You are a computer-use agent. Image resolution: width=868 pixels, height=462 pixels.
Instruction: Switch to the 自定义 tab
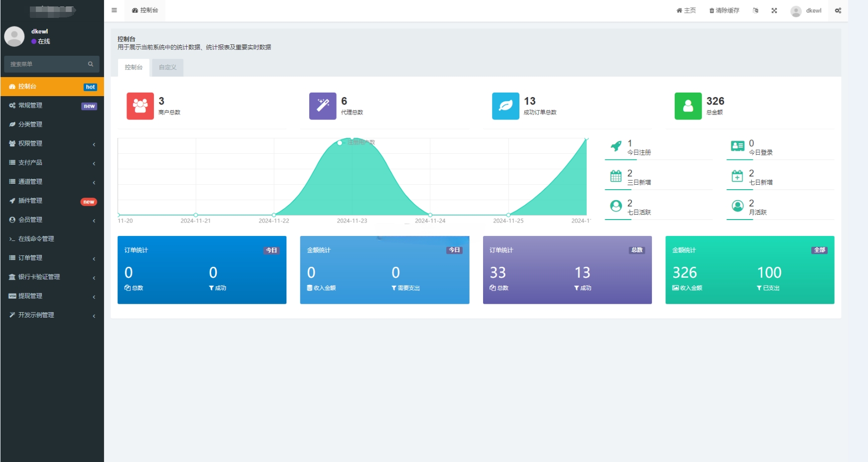click(168, 67)
